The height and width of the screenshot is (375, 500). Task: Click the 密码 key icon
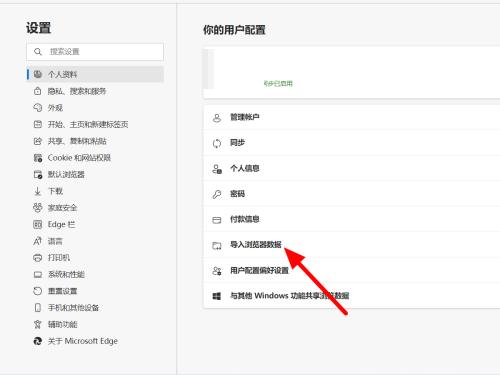coord(217,194)
